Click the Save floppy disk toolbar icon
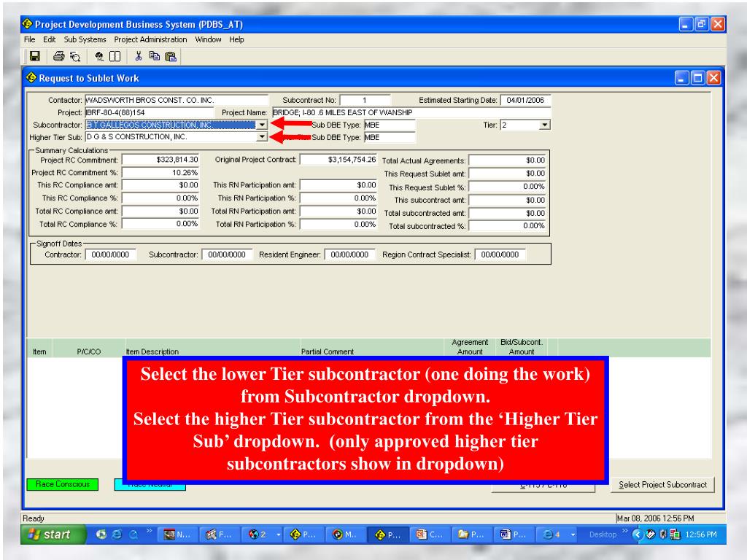 pyautogui.click(x=35, y=56)
